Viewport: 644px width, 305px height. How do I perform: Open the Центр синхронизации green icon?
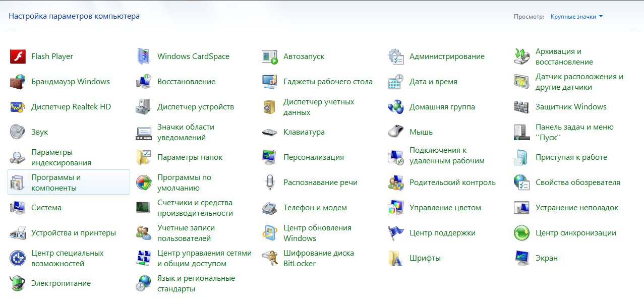[522, 233]
